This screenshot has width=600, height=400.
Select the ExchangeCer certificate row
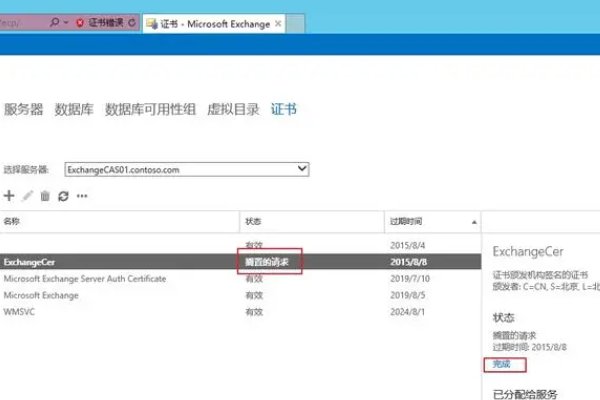point(240,262)
